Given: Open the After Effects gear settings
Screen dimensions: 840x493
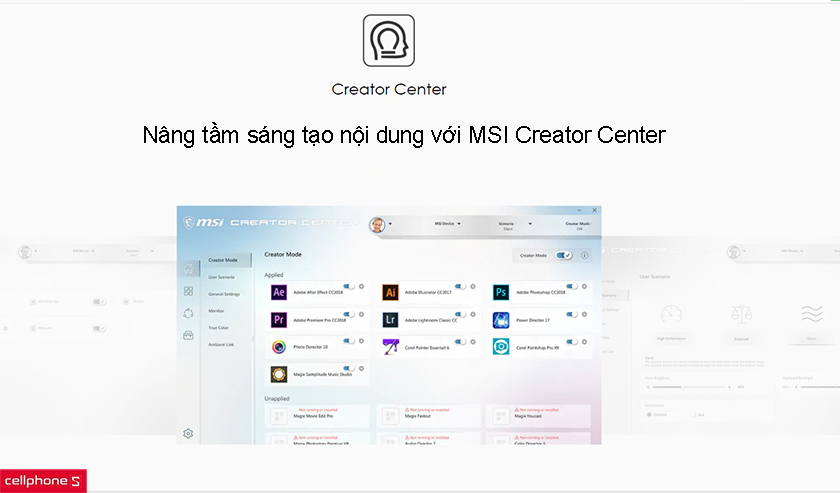Looking at the screenshot, I should pyautogui.click(x=362, y=287).
